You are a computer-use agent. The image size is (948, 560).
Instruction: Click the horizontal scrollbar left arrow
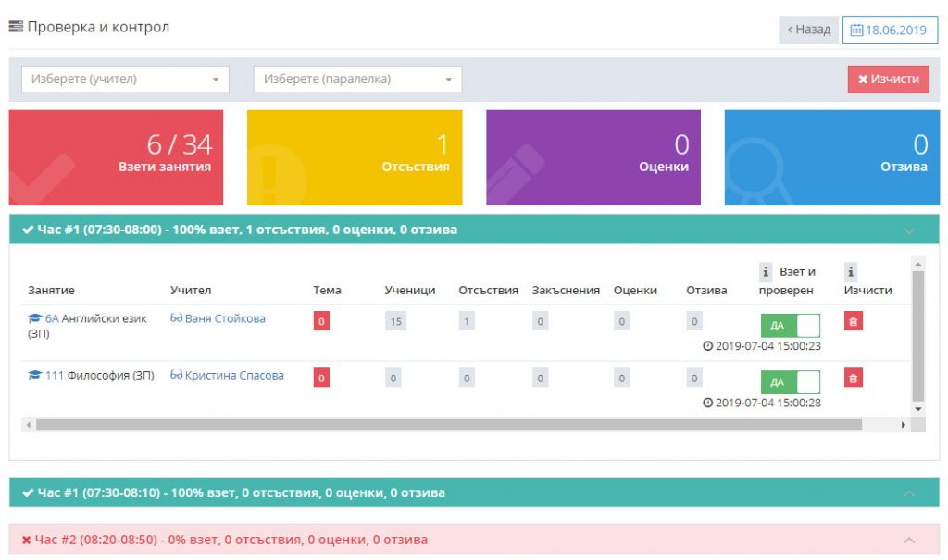[x=29, y=425]
